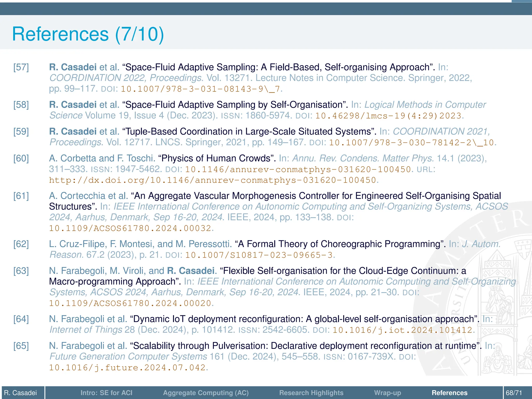Open DOI link 10.1007/S10817-023-09665-3
This screenshot has height=399, width=532.
259,255
